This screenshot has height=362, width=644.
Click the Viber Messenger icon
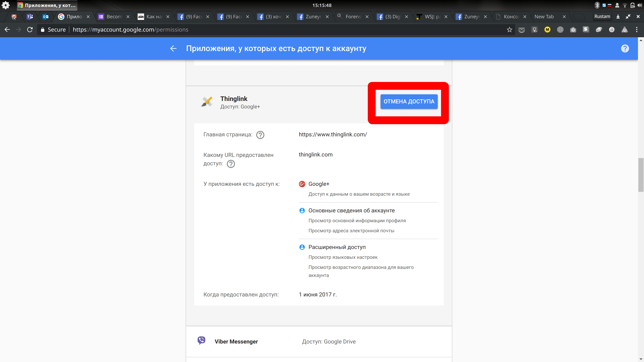pyautogui.click(x=201, y=340)
